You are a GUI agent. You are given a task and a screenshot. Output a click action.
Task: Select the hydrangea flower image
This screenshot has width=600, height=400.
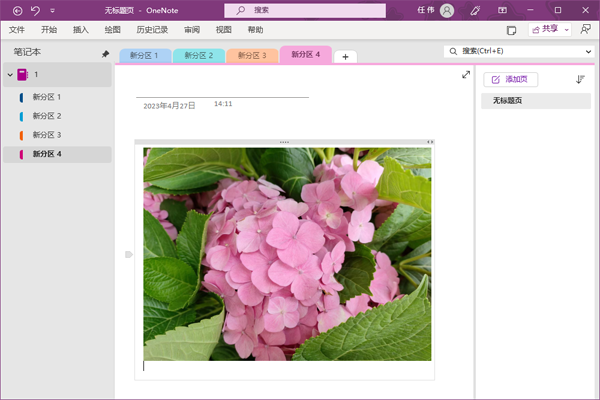287,254
